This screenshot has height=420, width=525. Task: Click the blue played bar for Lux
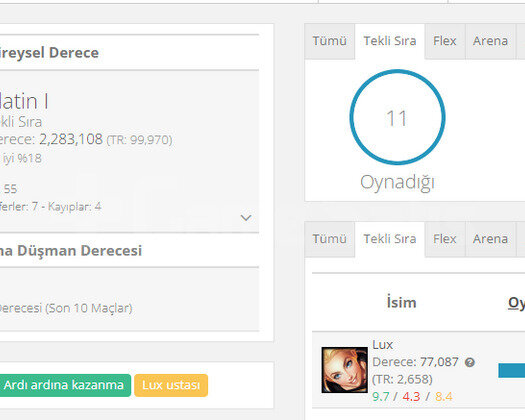tap(512, 370)
